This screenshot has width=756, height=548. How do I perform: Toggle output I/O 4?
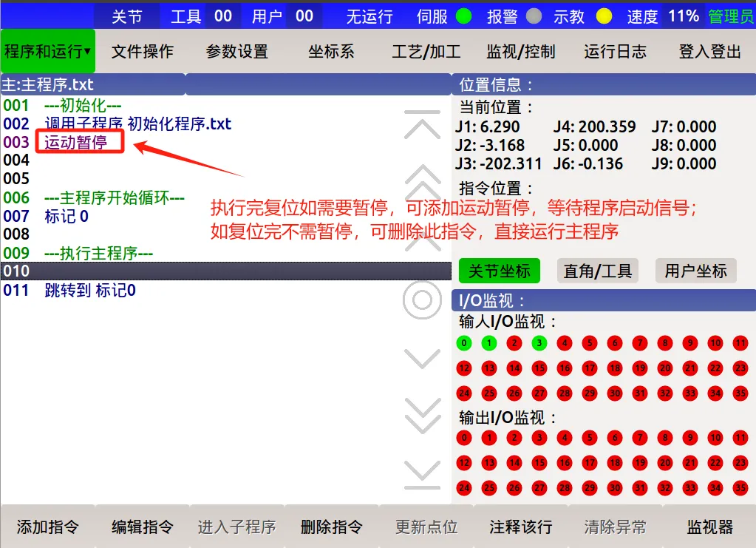[565, 438]
